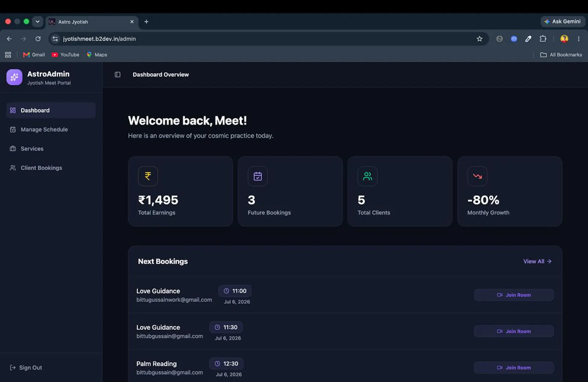
Task: Close the Astro Jyotish tab
Action: pyautogui.click(x=132, y=22)
